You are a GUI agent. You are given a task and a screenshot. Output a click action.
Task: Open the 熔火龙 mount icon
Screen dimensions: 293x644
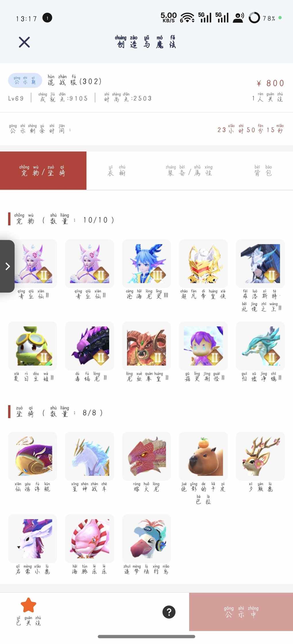[x=146, y=456]
